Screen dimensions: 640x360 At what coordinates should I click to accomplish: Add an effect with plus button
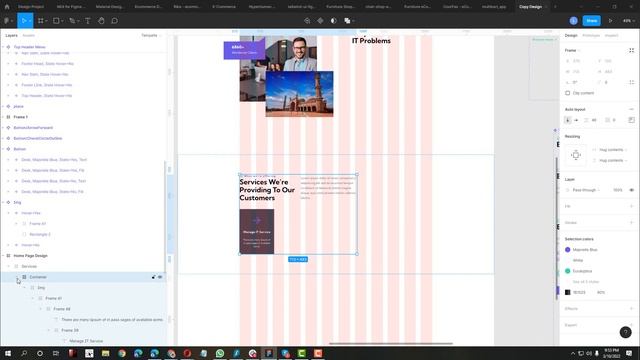pos(631,309)
